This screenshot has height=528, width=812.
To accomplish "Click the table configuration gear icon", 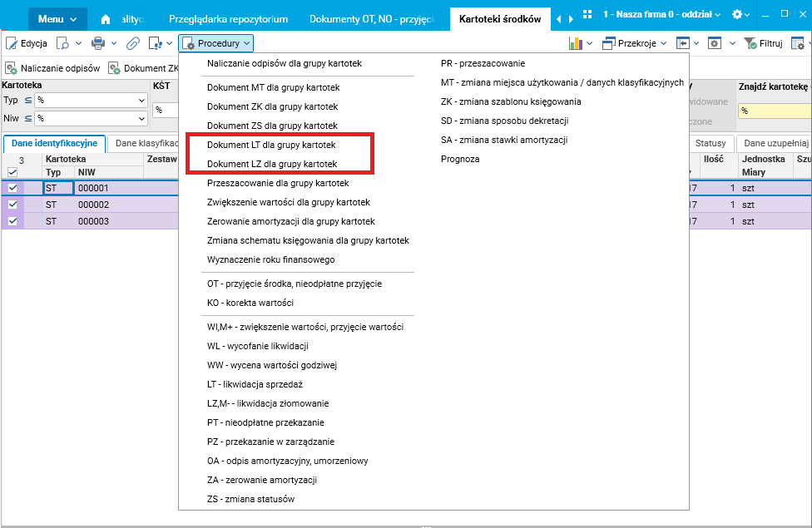I will [x=798, y=43].
